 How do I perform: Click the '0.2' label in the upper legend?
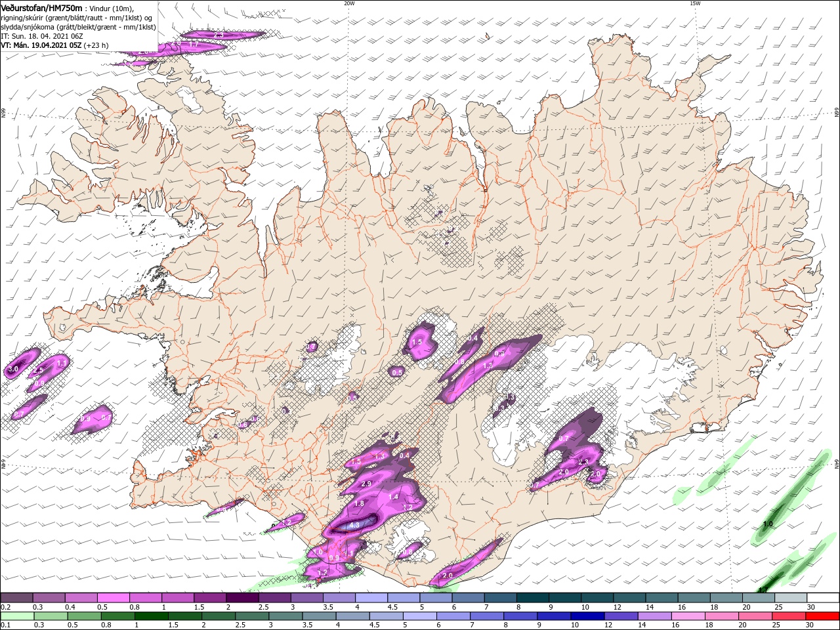pyautogui.click(x=5, y=608)
